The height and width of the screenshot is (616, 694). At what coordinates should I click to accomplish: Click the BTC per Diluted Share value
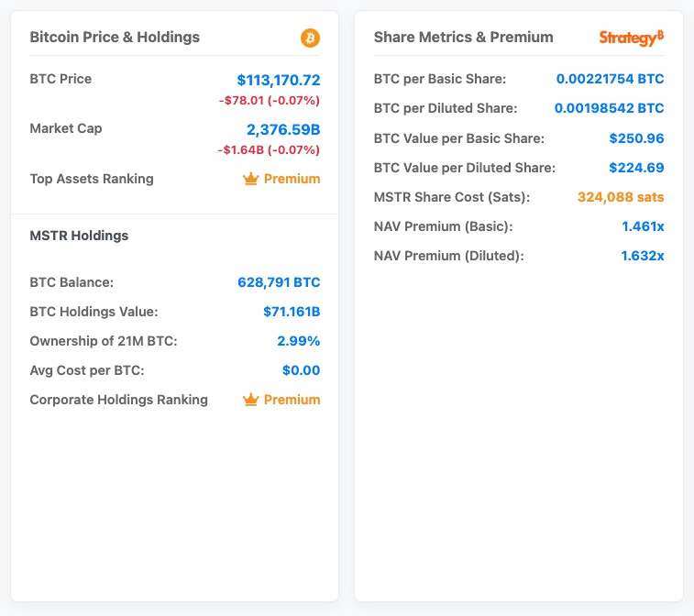click(609, 108)
